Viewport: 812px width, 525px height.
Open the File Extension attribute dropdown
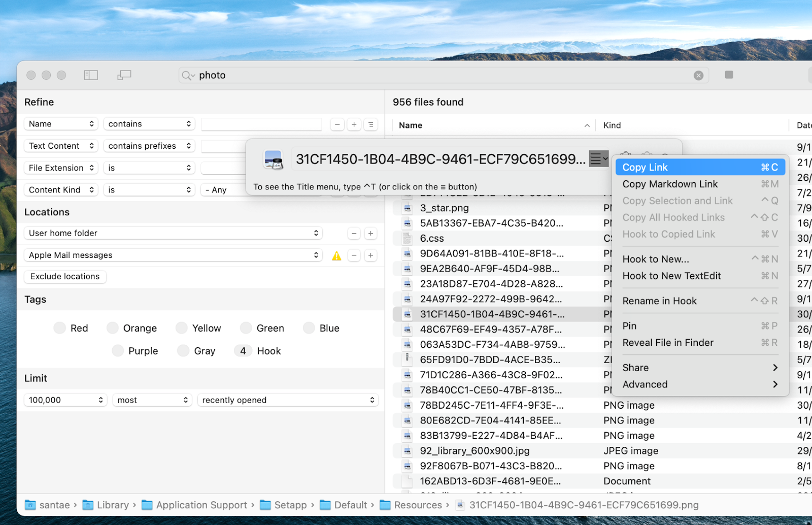tap(61, 168)
